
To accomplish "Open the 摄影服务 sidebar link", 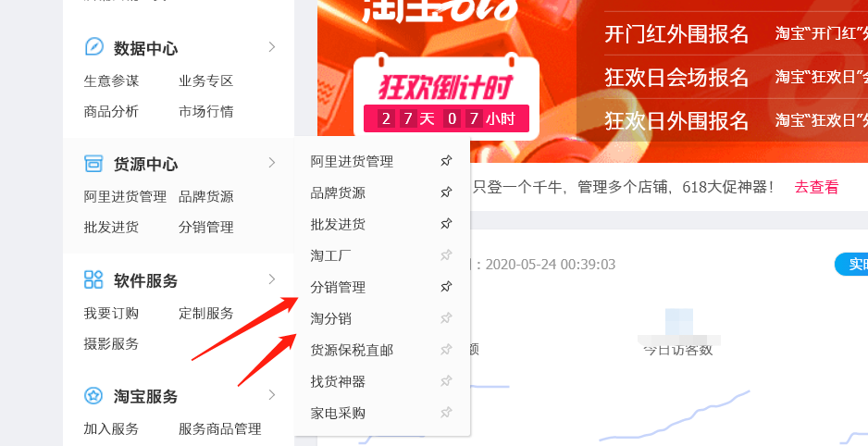I will click(111, 343).
